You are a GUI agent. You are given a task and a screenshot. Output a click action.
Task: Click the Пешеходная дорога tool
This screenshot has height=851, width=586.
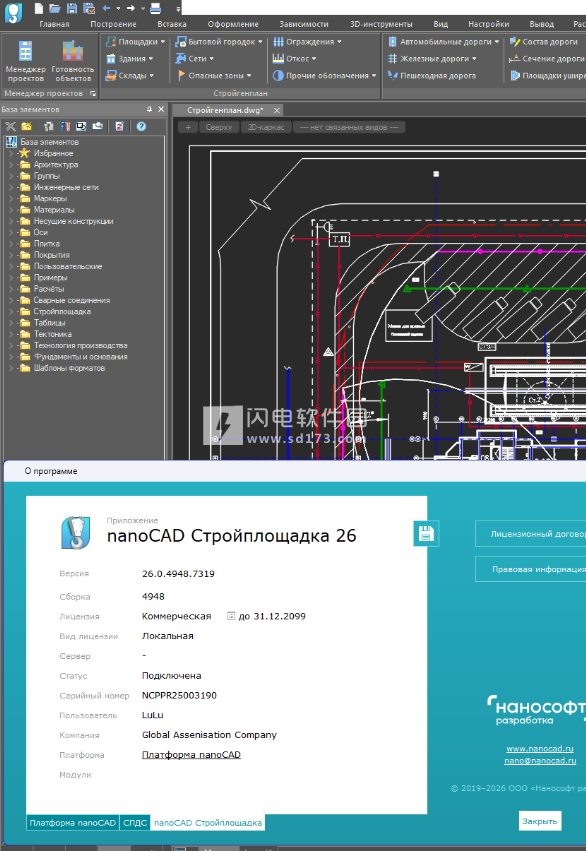point(432,75)
